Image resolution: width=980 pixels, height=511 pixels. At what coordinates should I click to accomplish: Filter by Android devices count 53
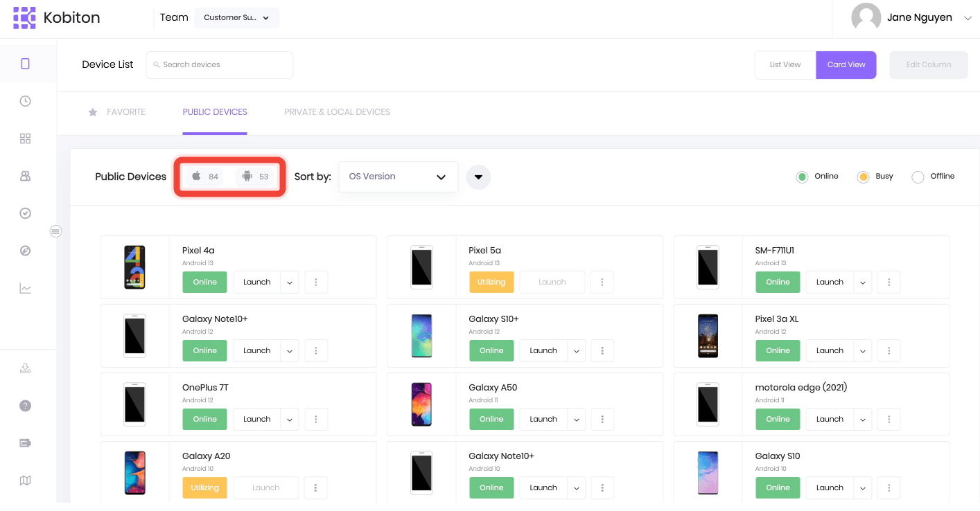coord(255,177)
